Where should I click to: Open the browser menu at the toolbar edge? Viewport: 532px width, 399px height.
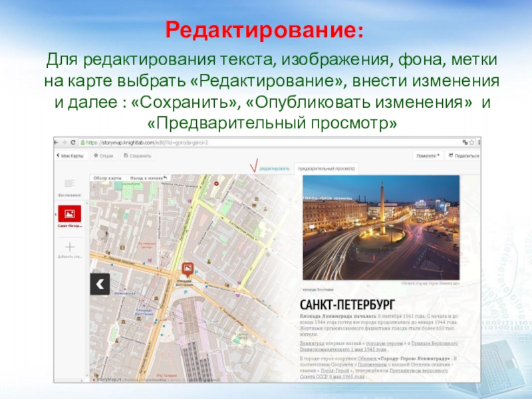[479, 142]
